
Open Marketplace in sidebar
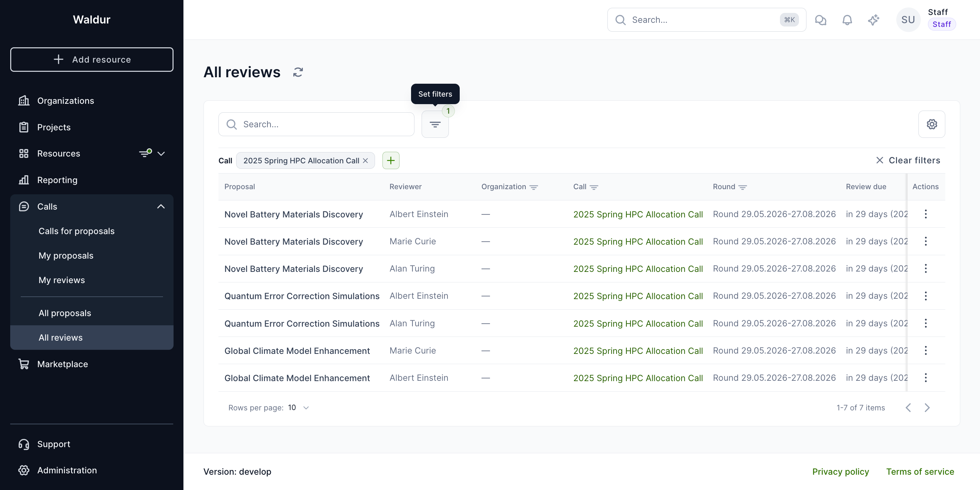point(92,364)
